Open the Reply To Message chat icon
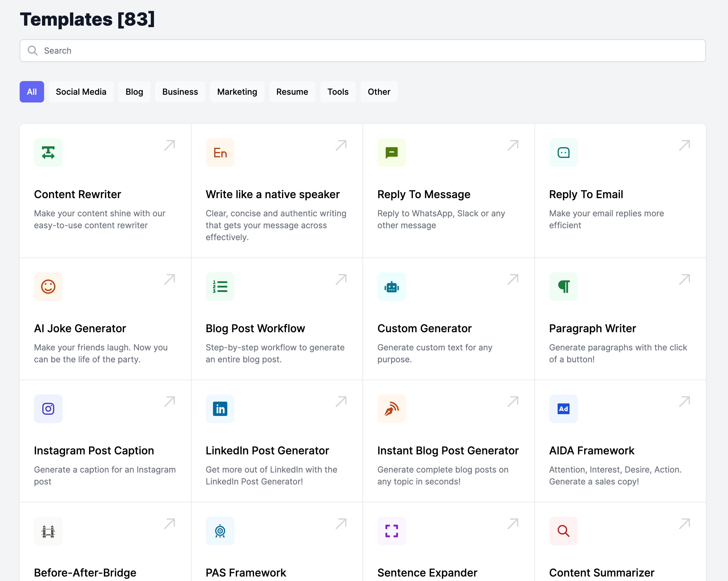 tap(391, 152)
